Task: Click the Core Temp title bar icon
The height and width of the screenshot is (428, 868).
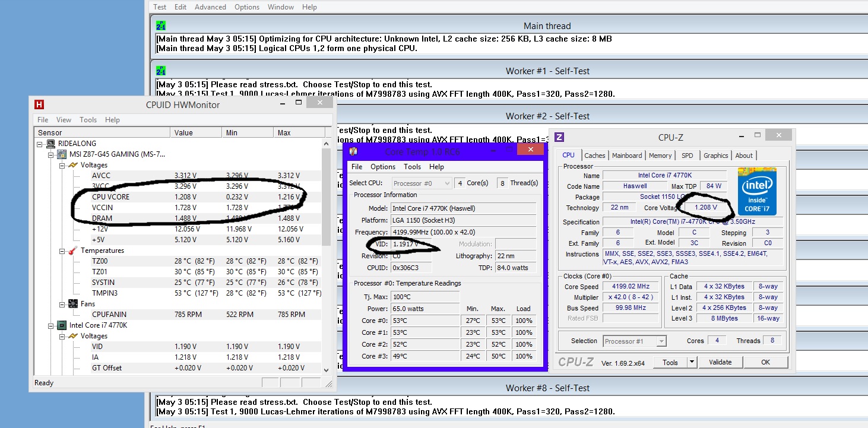Action: pos(354,151)
